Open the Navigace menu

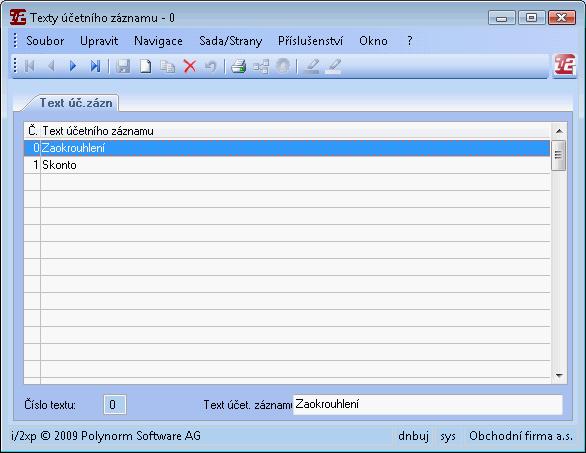158,41
